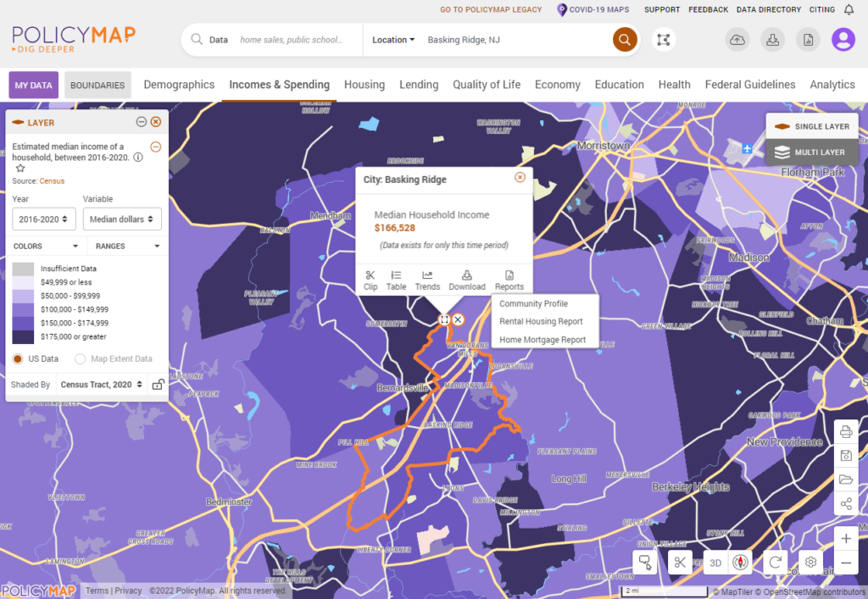
Task: Click the $175,000 or greater color swatch
Action: point(23,337)
